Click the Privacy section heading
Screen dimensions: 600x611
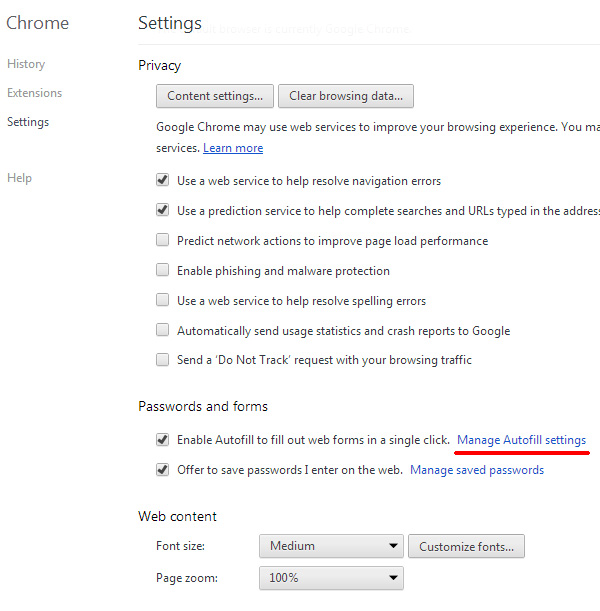[x=160, y=65]
